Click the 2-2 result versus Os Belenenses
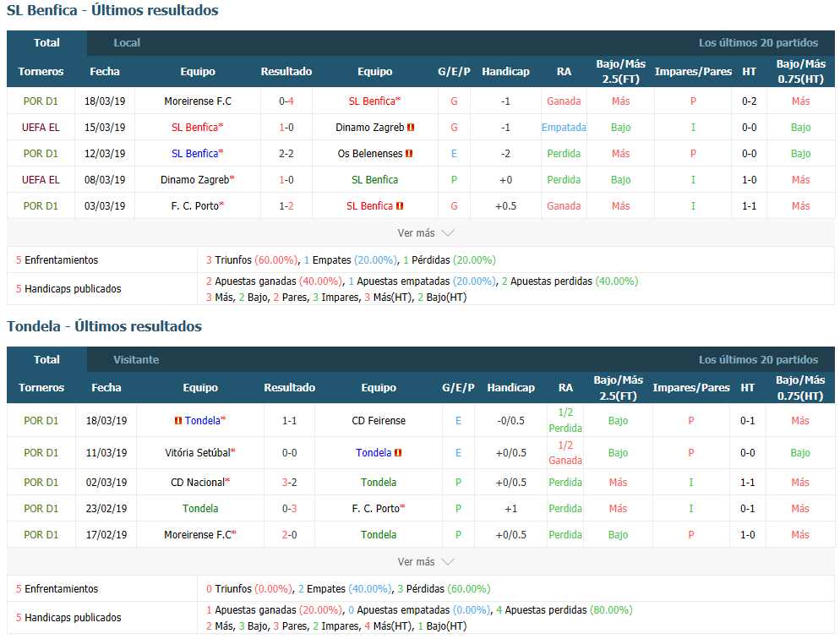 [286, 154]
